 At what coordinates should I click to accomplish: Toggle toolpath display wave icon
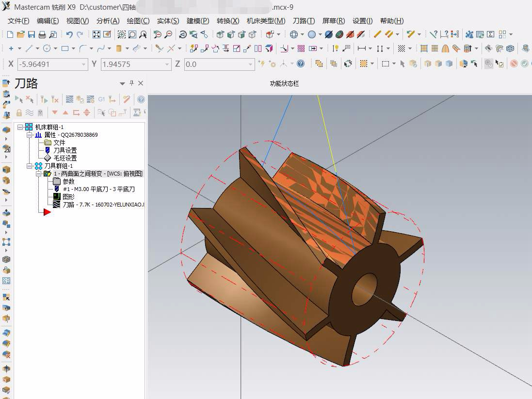point(29,112)
